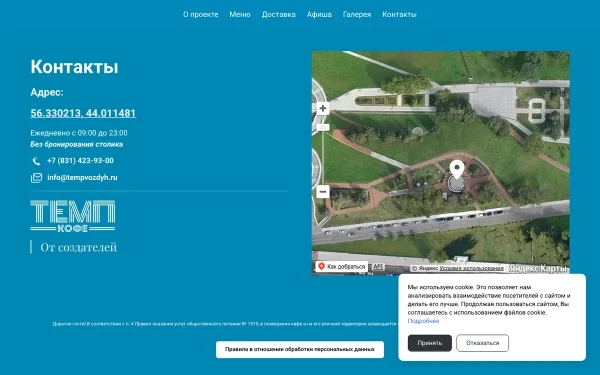Open Условия использования map link
The height and width of the screenshot is (375, 600).
click(471, 268)
